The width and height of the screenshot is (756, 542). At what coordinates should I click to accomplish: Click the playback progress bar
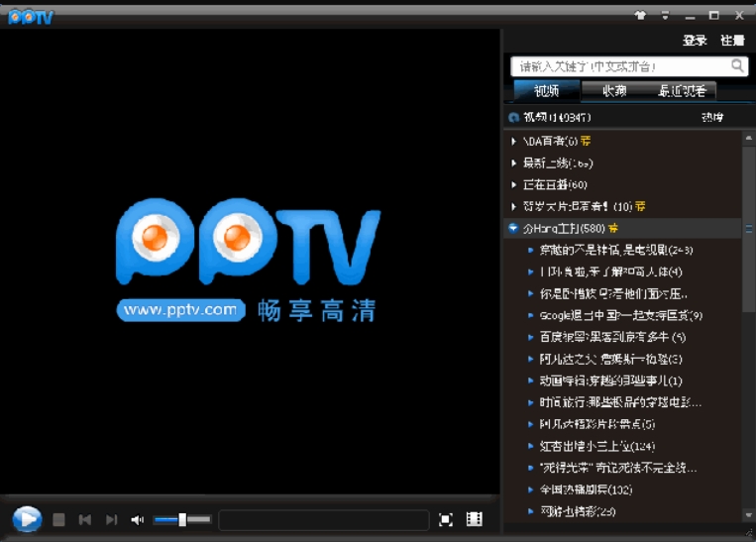click(x=324, y=520)
